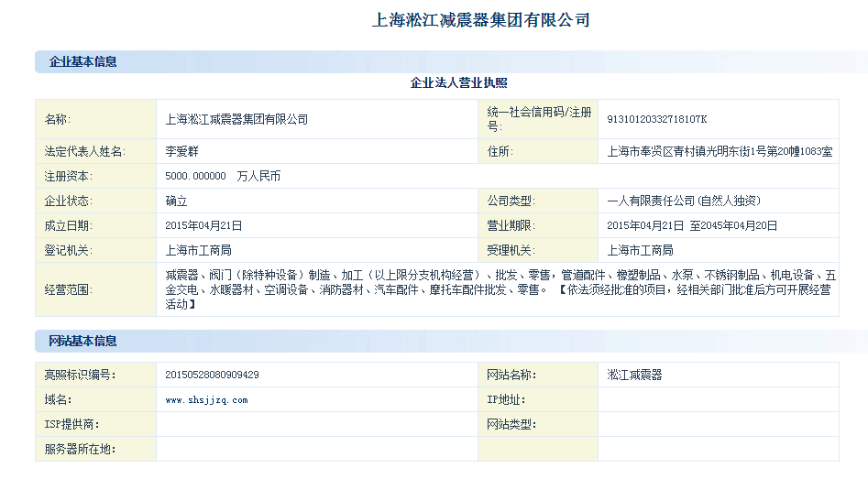Select the company name value in 名称 row
Viewport: 868px width, 479px height.
click(236, 119)
